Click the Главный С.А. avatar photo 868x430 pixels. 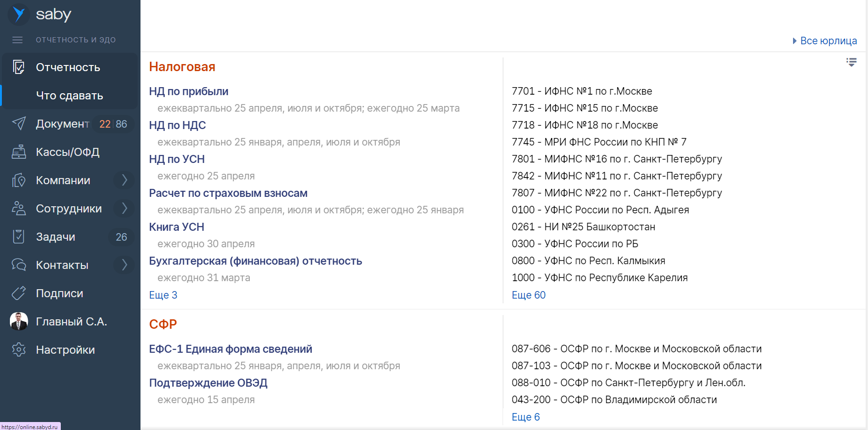19,322
